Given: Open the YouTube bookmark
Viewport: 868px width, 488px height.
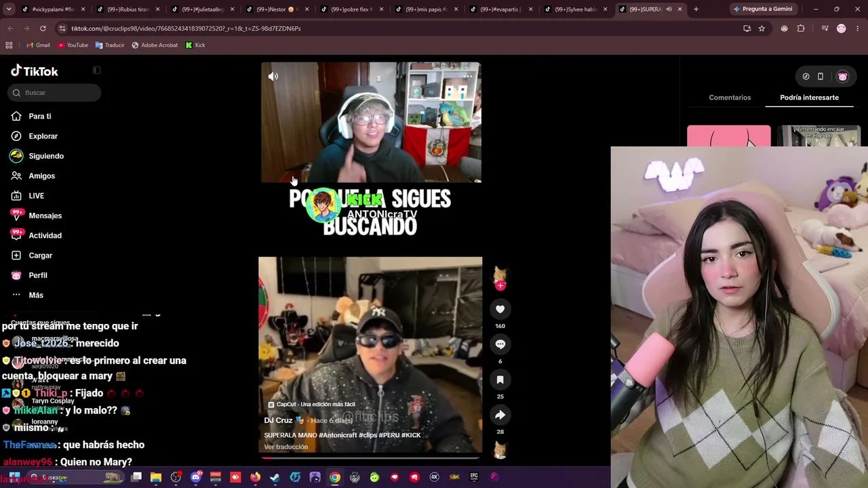Looking at the screenshot, I should (x=73, y=45).
